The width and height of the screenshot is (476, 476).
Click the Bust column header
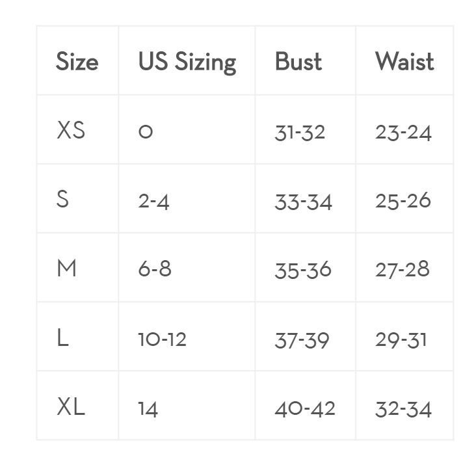[x=298, y=61]
